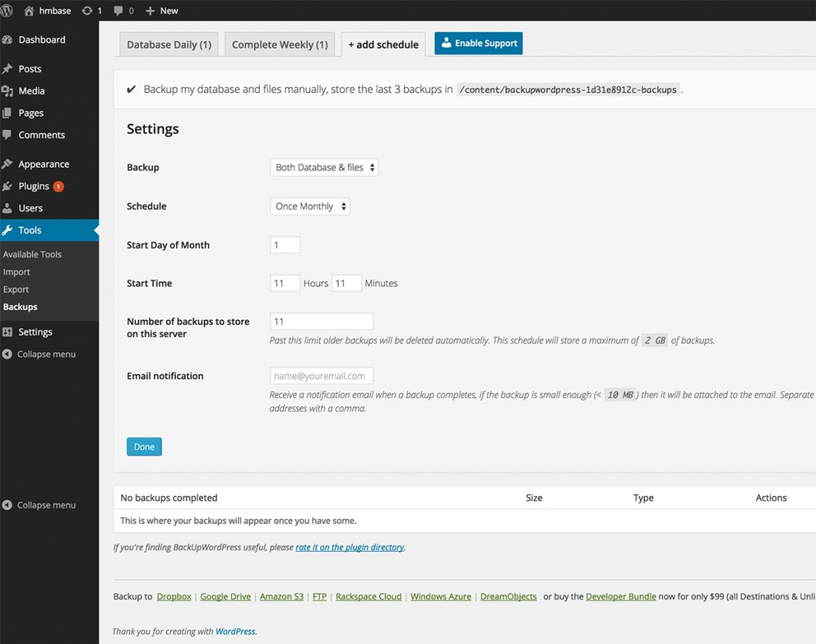Click the email notification input field
816x644 pixels.
(321, 375)
